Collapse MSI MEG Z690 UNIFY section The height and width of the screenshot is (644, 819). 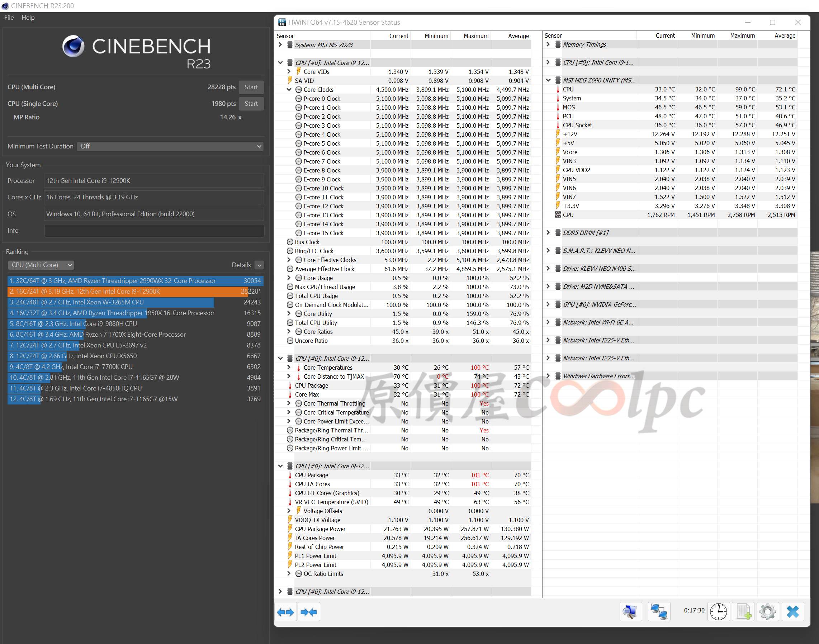pos(548,80)
